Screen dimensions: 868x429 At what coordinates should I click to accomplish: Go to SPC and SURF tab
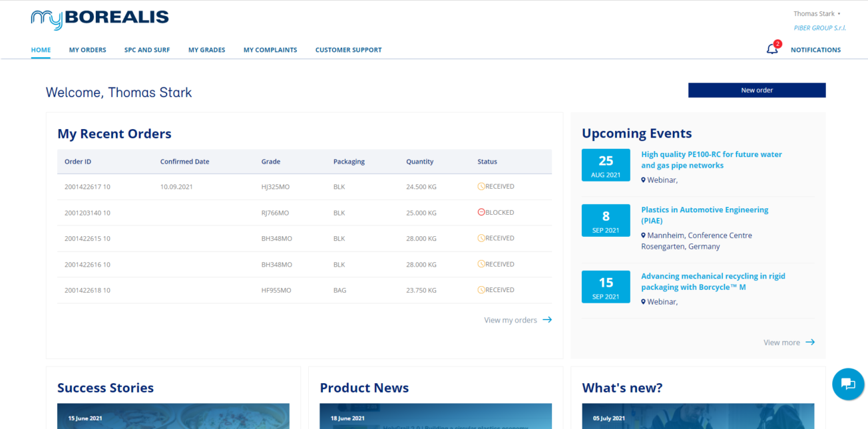click(147, 50)
